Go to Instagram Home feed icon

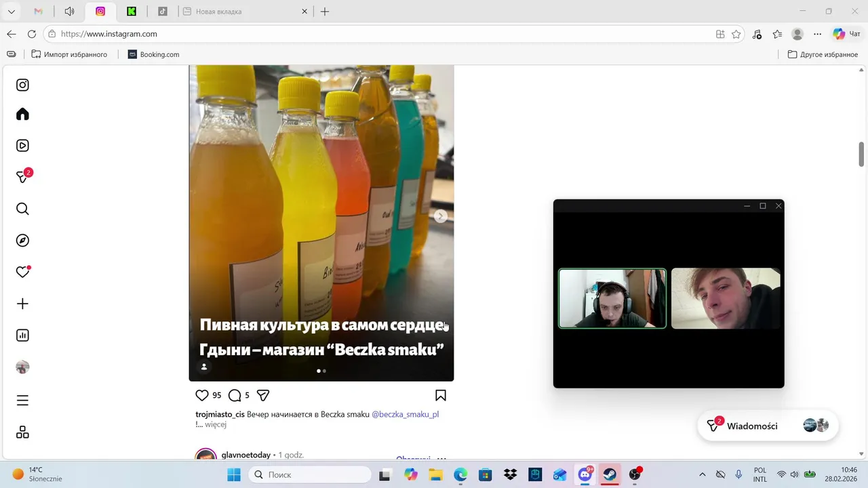[x=22, y=114]
